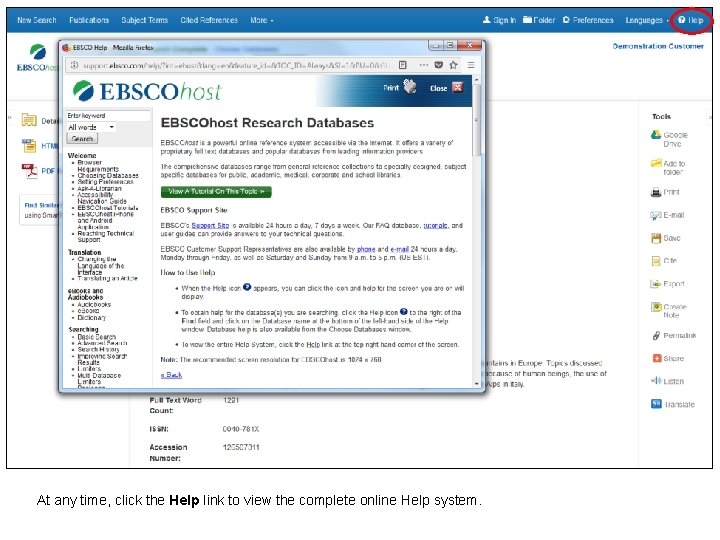Click the printer icon in Help window header
Screen dimensions: 720x540
tap(410, 86)
